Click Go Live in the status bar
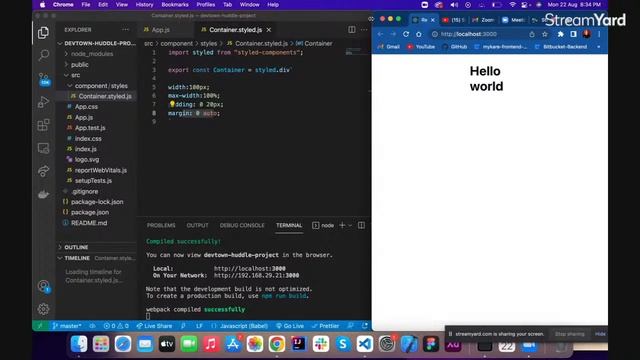The height and width of the screenshot is (360, 640). pos(290,326)
